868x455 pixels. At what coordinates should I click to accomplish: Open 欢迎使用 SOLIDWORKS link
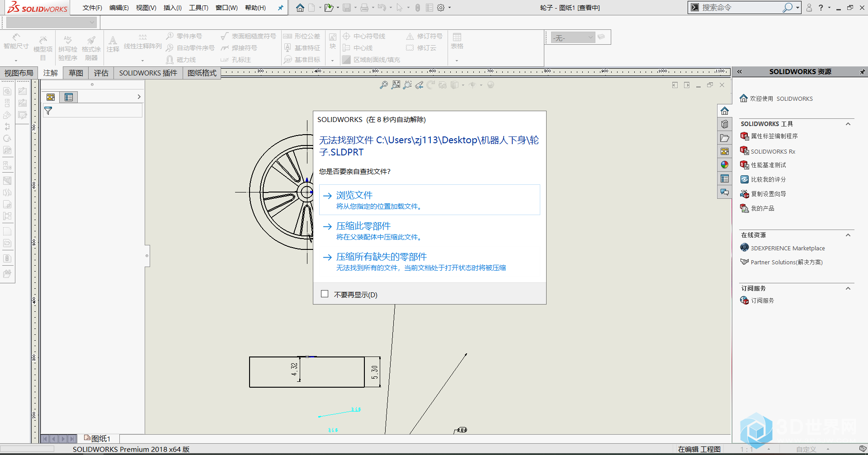click(776, 99)
